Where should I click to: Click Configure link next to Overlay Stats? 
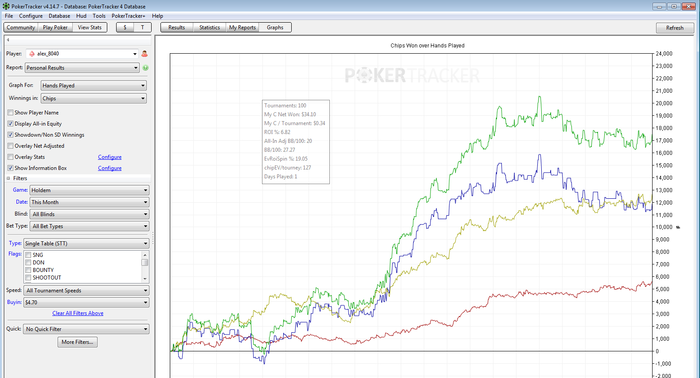110,157
